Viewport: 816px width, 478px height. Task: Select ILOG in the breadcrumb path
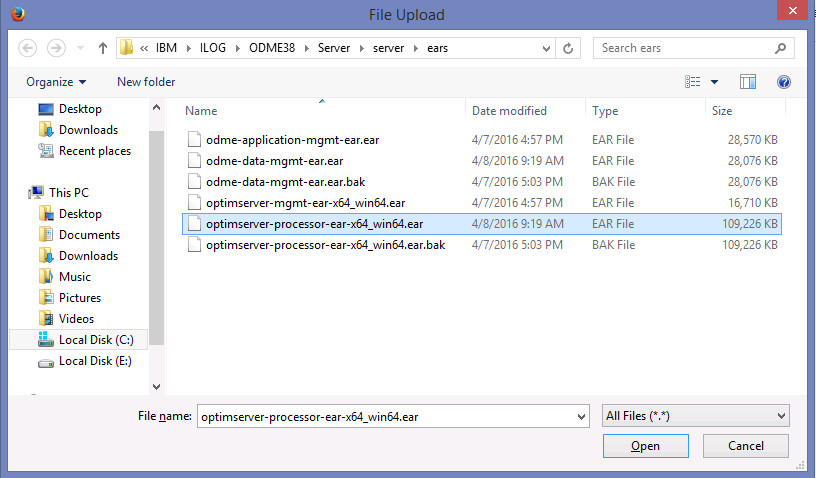pos(213,48)
